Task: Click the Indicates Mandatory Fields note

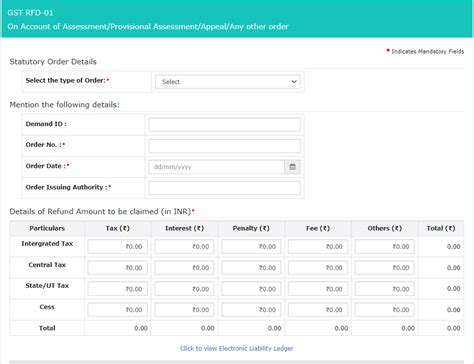Action: point(428,51)
